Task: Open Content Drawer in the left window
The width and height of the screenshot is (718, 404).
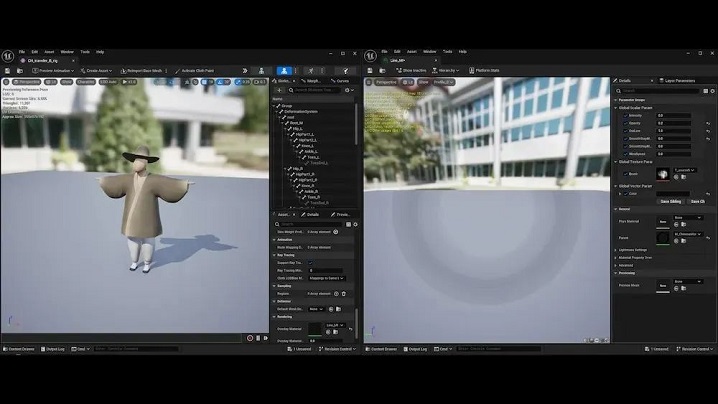Action: [18, 349]
